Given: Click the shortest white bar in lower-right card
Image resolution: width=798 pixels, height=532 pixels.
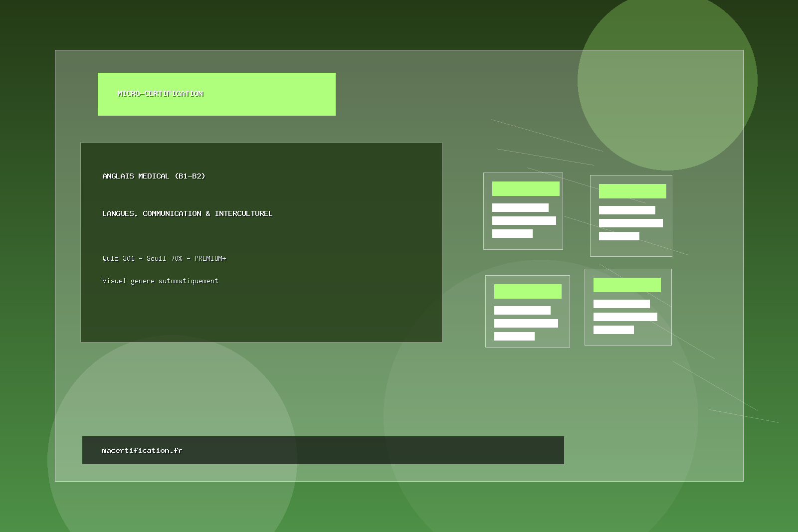Looking at the screenshot, I should 613,330.
